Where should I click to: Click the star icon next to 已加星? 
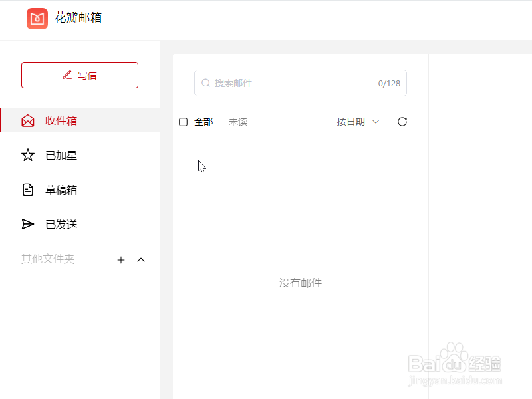coord(27,155)
